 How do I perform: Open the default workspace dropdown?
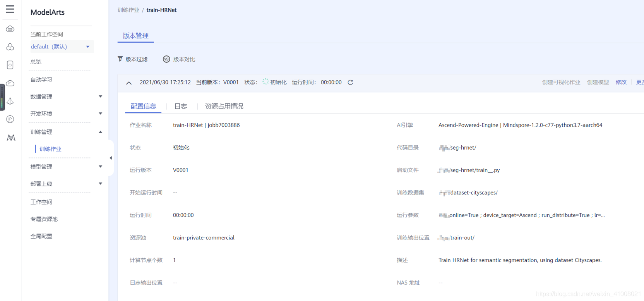(61, 46)
